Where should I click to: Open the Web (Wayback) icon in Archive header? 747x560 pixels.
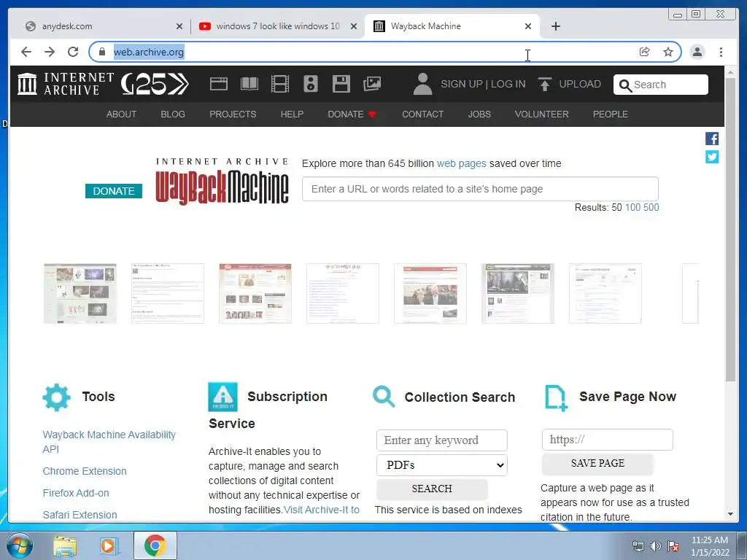pos(218,85)
